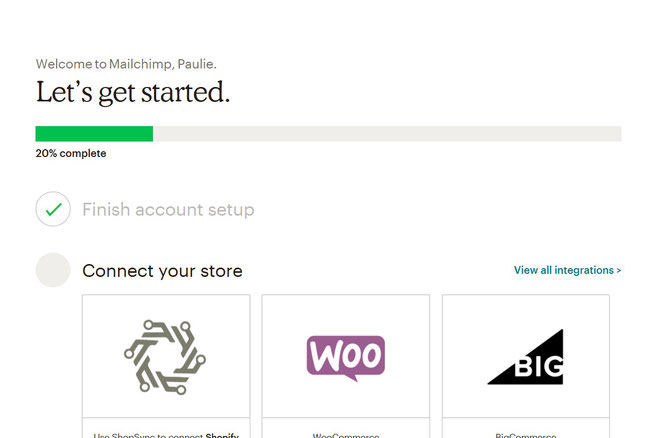
Task: Select the purple Woo speech-bubble logo
Action: (x=346, y=358)
